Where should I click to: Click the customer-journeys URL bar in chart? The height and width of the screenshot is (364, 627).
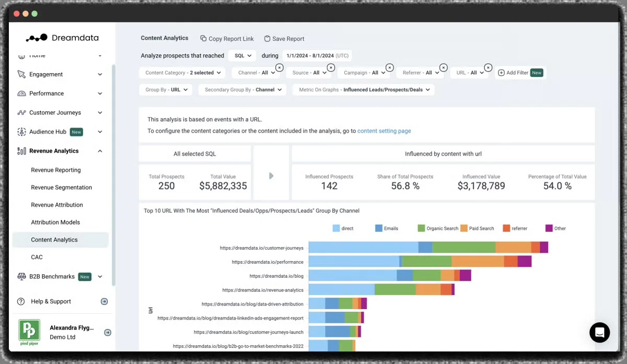(x=428, y=248)
